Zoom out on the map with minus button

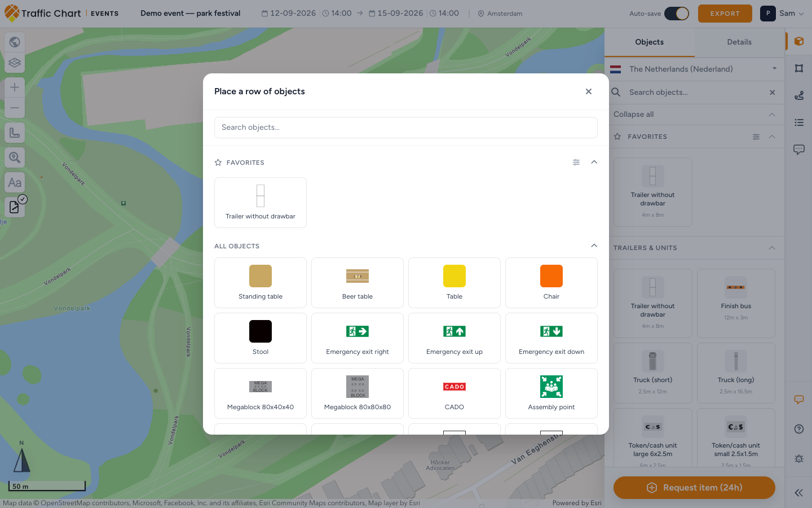[x=15, y=108]
